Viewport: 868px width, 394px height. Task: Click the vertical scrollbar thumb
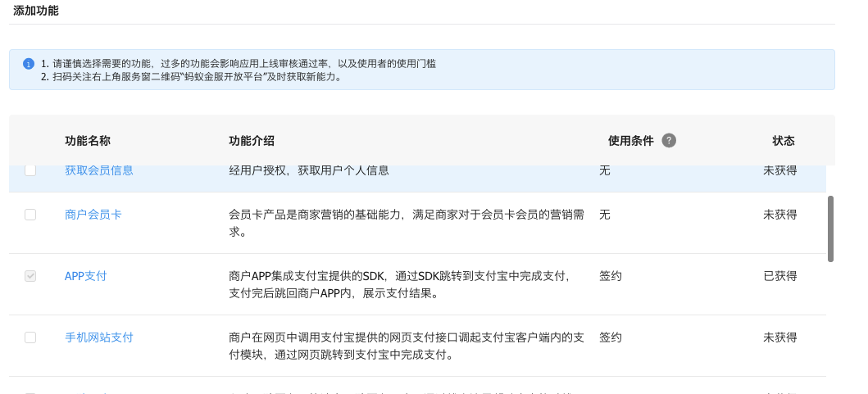(x=830, y=229)
